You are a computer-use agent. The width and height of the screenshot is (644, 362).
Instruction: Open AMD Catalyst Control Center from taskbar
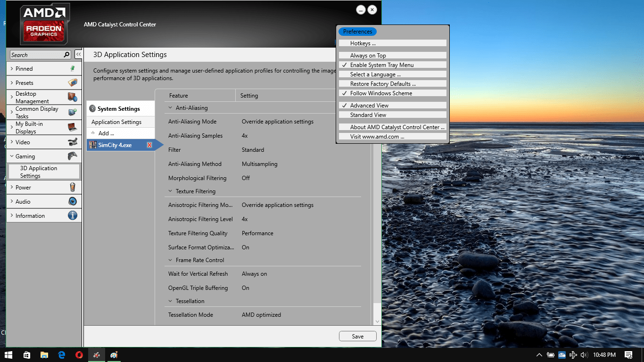[97, 355]
